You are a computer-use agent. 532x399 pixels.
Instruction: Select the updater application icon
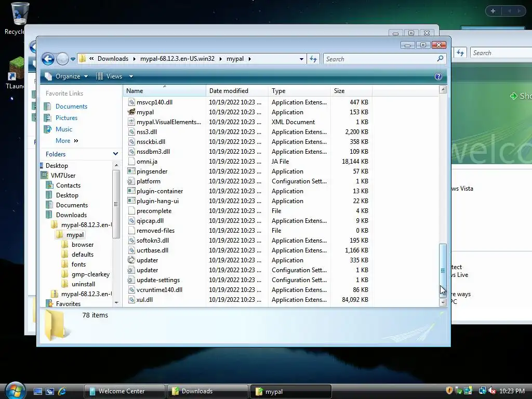pos(131,260)
